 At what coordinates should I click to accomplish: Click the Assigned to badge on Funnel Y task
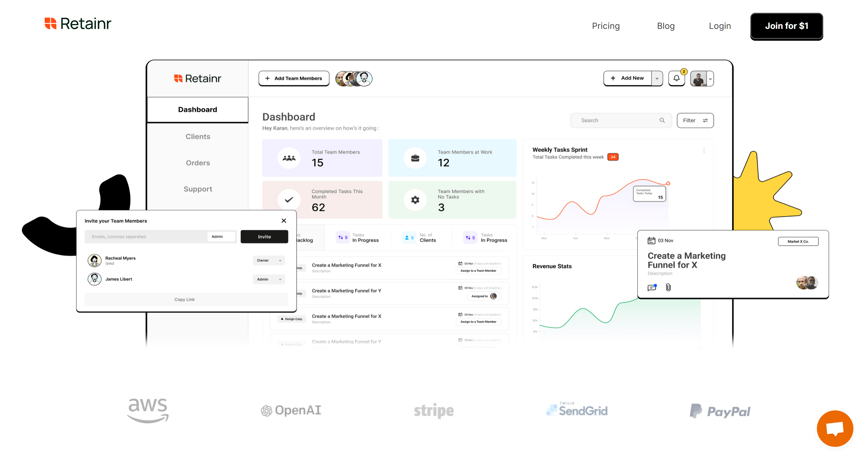tap(484, 296)
